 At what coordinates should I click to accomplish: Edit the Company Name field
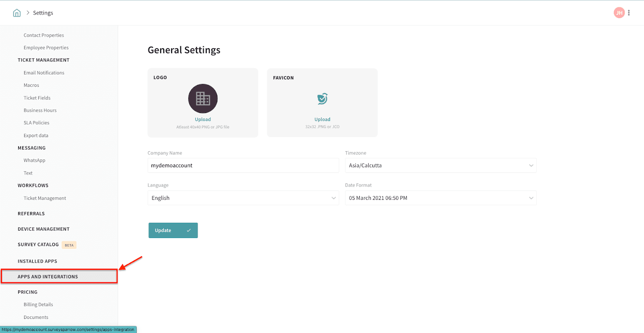pos(243,166)
